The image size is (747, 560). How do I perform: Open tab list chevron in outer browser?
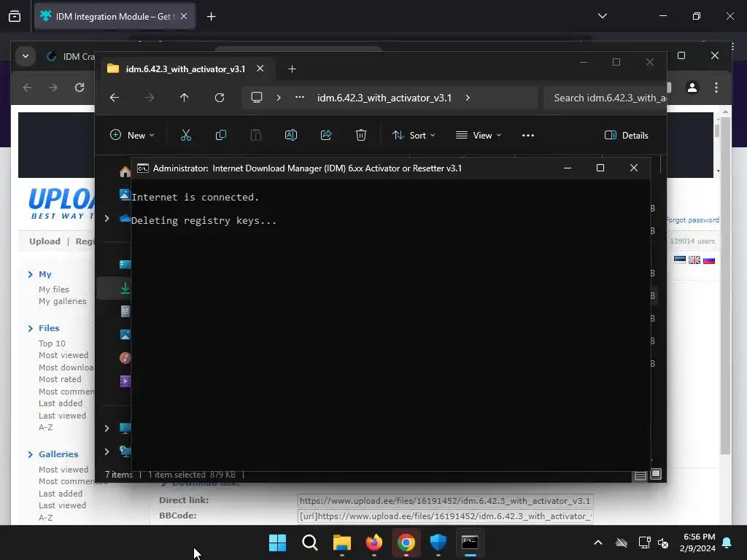point(603,16)
